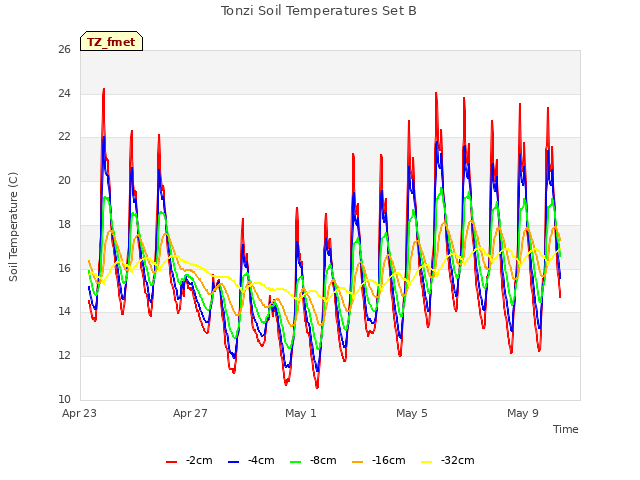This screenshot has height=480, width=640.
Task: Click the May 5 x-axis tick label
Action: point(412,413)
